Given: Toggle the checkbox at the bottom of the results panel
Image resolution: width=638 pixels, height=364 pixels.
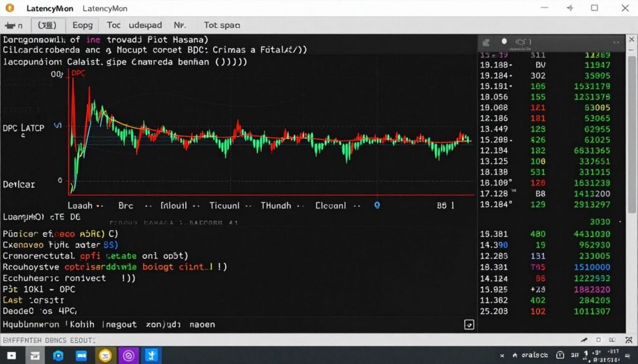Looking at the screenshot, I should (470, 324).
